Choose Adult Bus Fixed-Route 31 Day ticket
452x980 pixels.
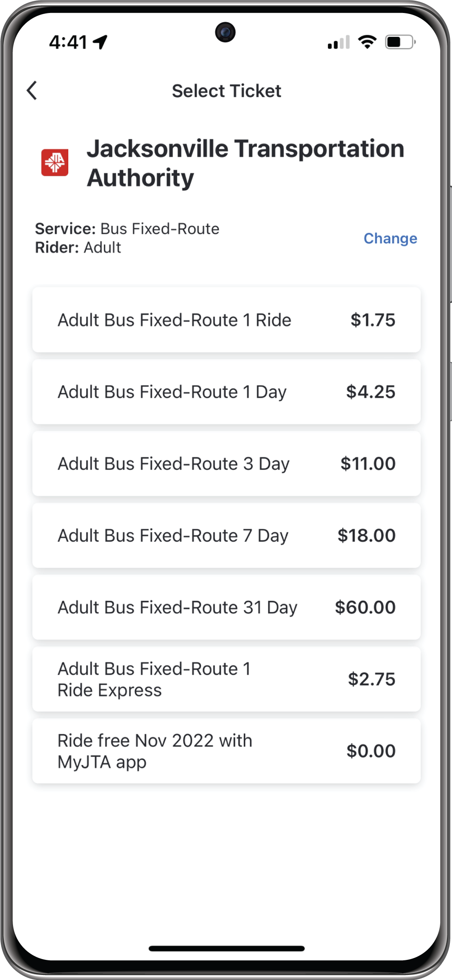tap(226, 607)
